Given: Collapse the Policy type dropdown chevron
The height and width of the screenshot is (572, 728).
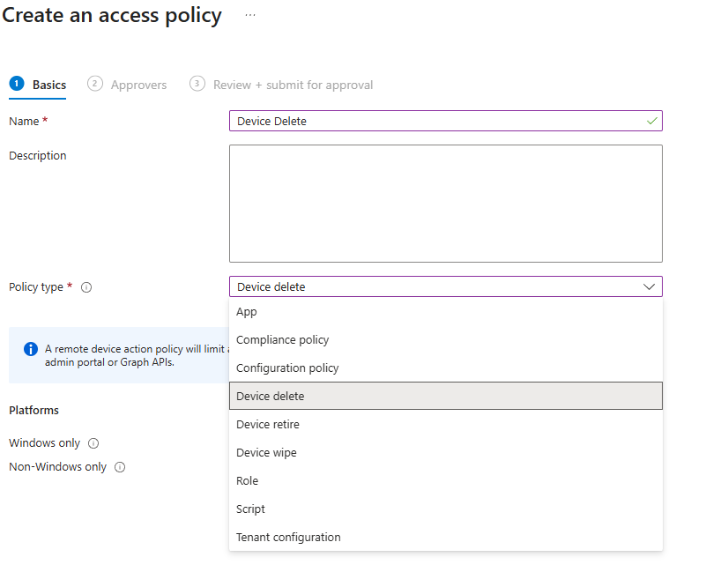Looking at the screenshot, I should 650,287.
